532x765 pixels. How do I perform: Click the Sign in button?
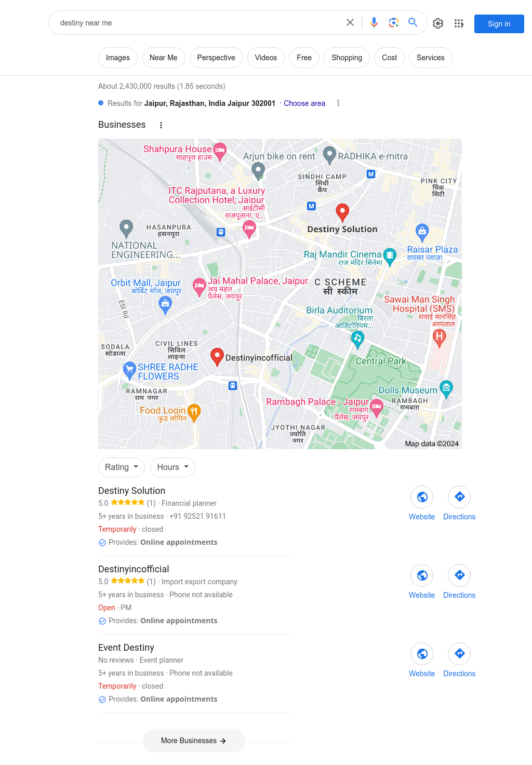tap(499, 24)
